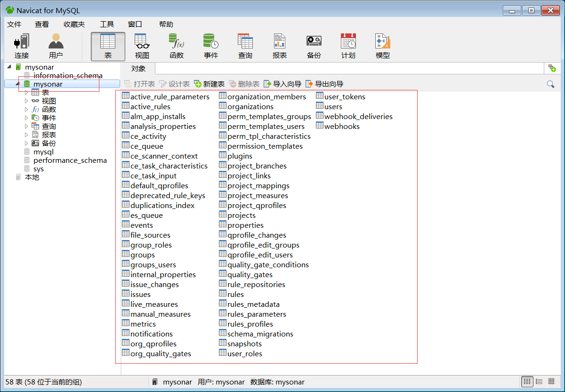Click the 事件 (Event) toolbar icon
565x392 pixels.
point(210,46)
